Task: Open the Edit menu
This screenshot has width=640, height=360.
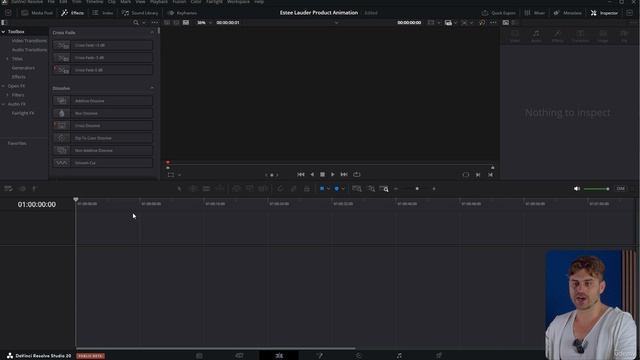Action: coord(63,2)
